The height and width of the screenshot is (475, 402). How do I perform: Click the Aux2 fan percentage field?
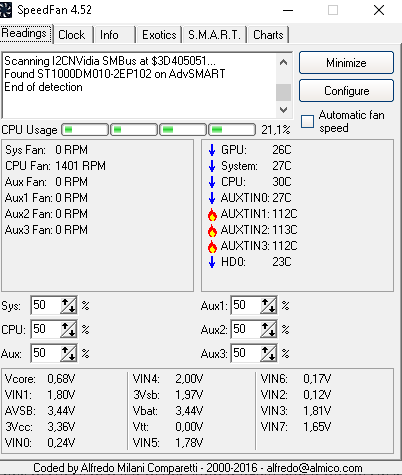point(246,329)
